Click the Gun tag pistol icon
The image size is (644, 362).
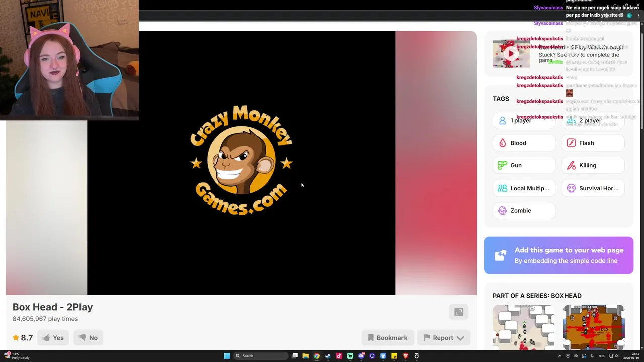[x=502, y=165]
